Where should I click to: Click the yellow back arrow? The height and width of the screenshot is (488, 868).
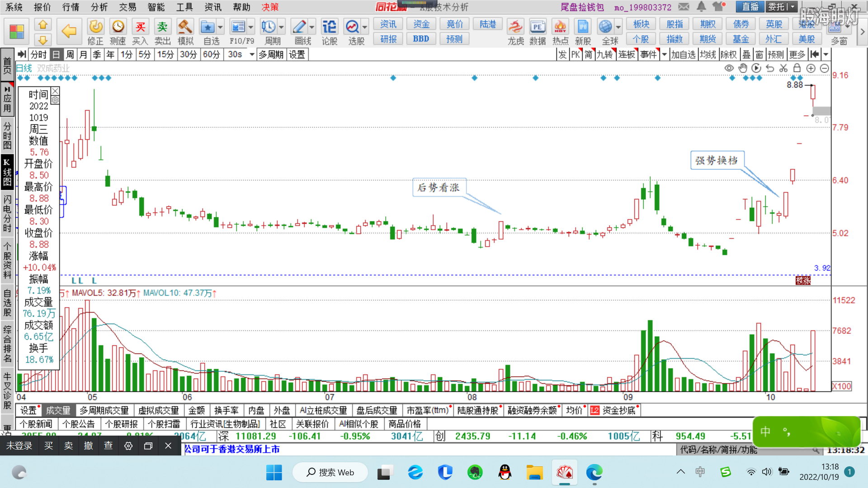pos(69,31)
